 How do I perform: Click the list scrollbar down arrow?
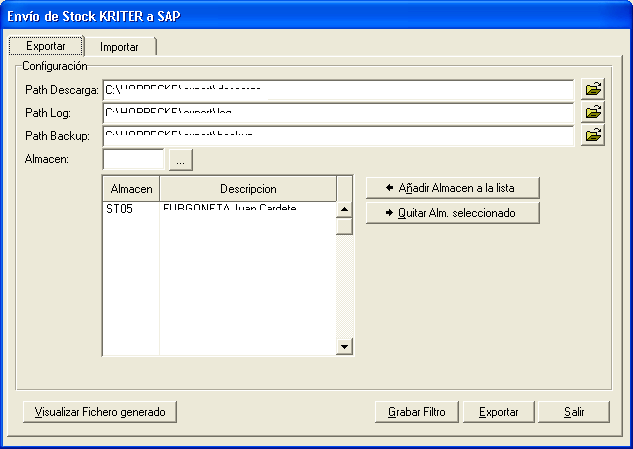(x=344, y=346)
